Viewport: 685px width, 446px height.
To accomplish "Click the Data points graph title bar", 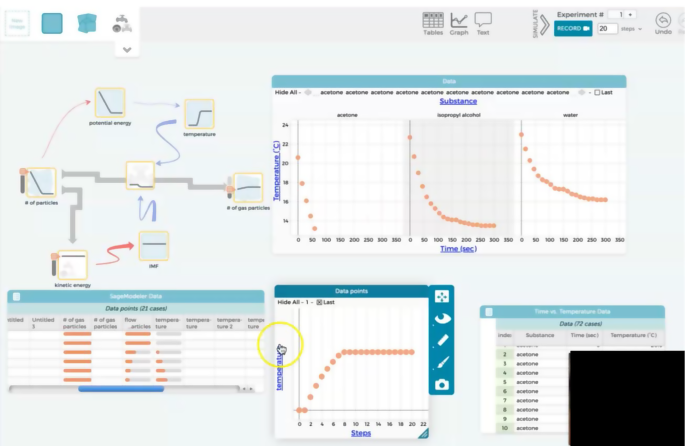I will click(351, 291).
